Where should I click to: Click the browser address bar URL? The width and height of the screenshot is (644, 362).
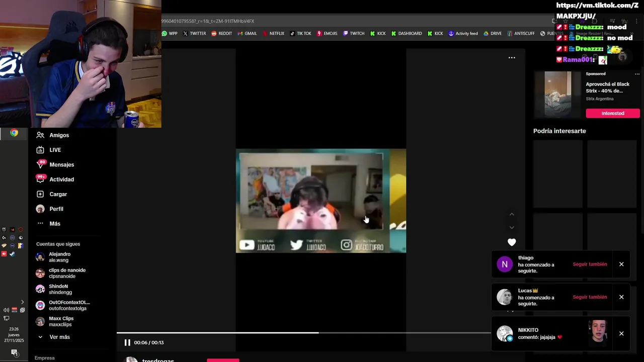click(x=208, y=21)
